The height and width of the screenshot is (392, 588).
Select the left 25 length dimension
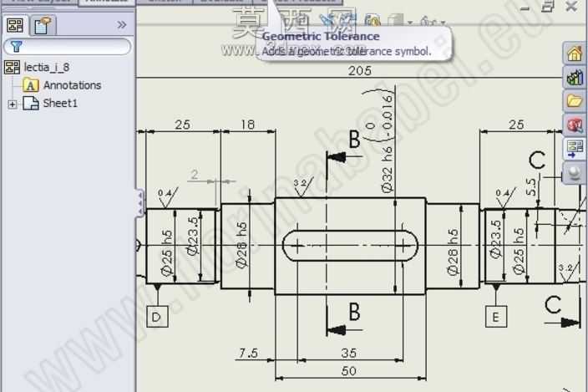(183, 125)
